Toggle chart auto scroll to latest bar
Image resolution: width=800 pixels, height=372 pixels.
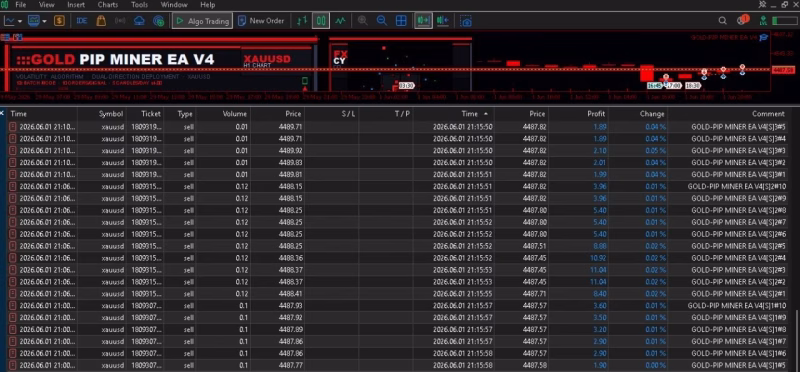point(423,21)
